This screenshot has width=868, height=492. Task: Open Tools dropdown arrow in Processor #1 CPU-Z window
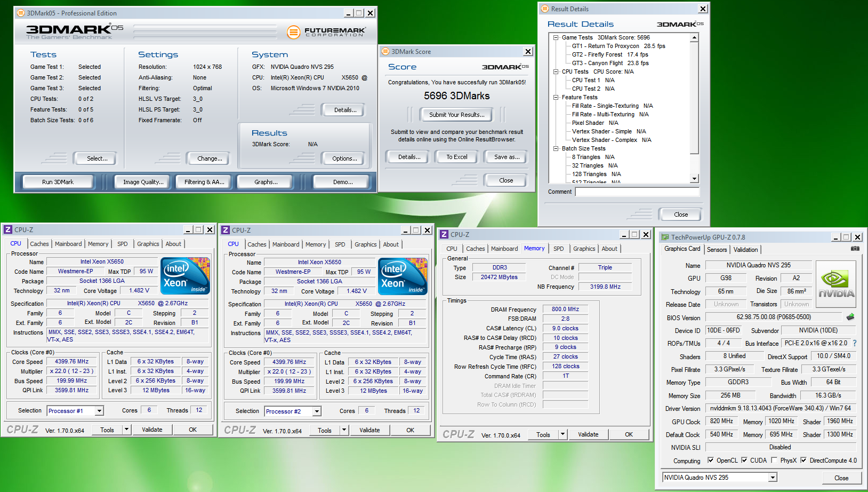[x=127, y=430]
